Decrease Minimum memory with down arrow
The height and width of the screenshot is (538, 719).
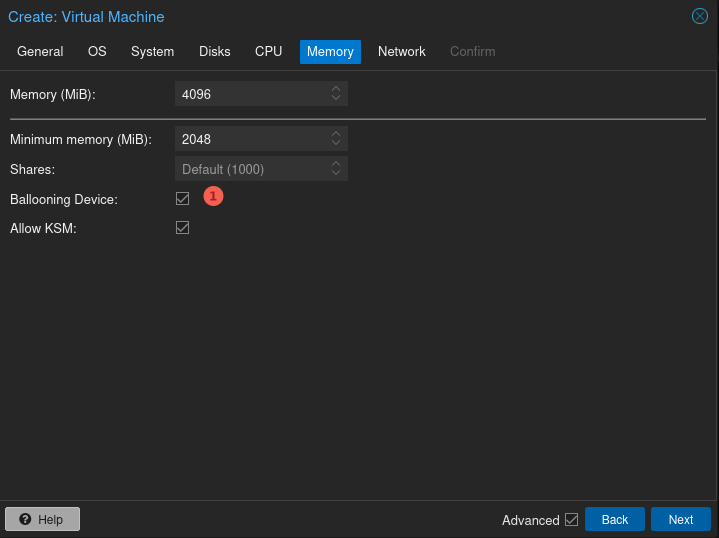point(336,144)
